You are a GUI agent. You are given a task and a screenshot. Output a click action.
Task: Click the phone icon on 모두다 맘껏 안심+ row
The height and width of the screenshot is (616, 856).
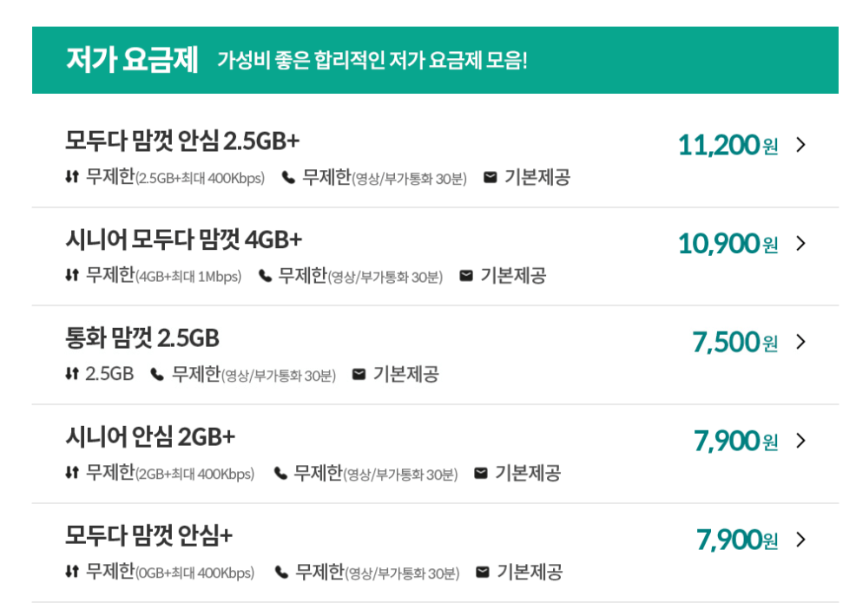279,573
